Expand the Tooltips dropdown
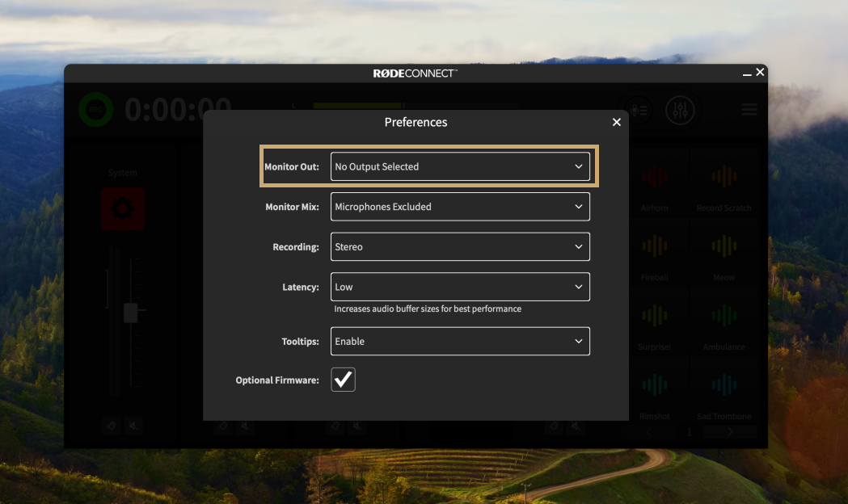Viewport: 848px width, 504px height. (x=460, y=342)
